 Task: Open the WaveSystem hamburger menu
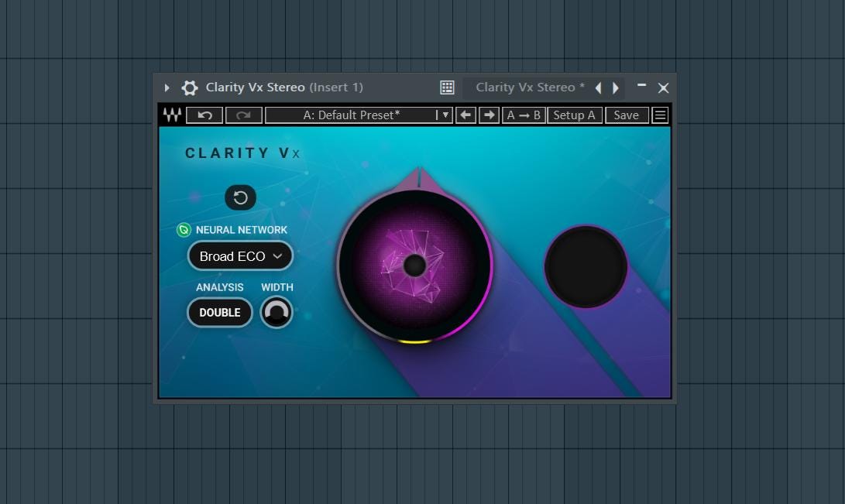[x=660, y=115]
